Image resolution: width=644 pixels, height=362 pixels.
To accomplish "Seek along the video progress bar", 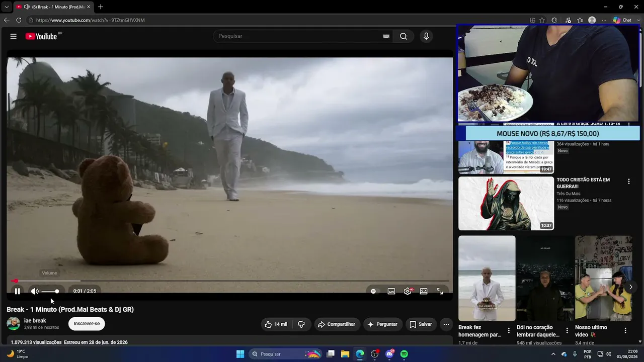I will (230, 281).
